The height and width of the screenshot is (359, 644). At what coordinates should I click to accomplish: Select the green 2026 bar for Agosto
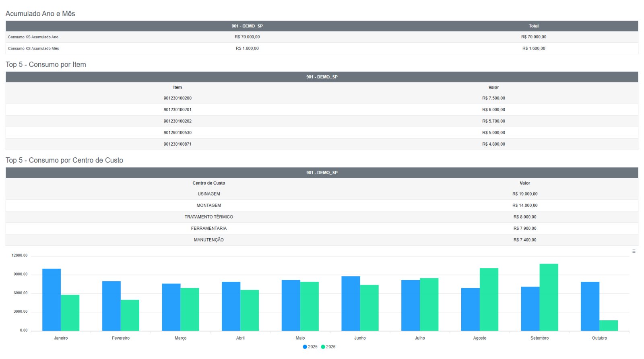(489, 299)
